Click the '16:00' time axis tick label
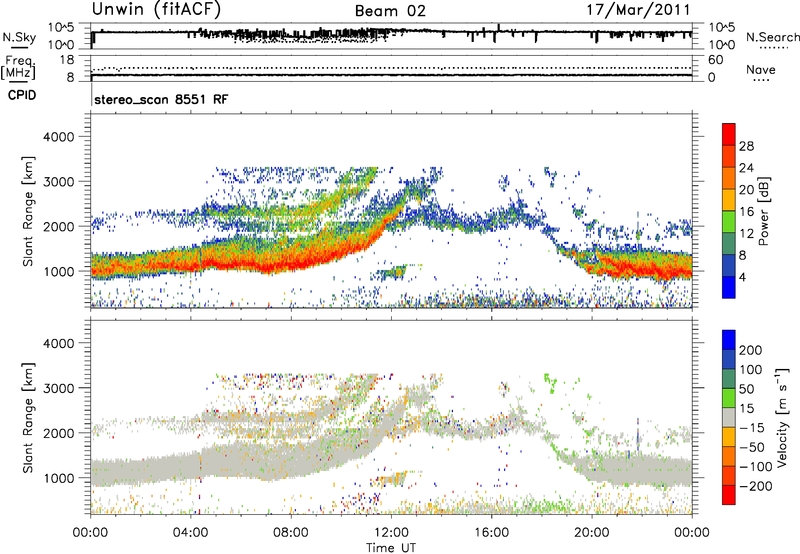The height and width of the screenshot is (554, 800). point(491,533)
